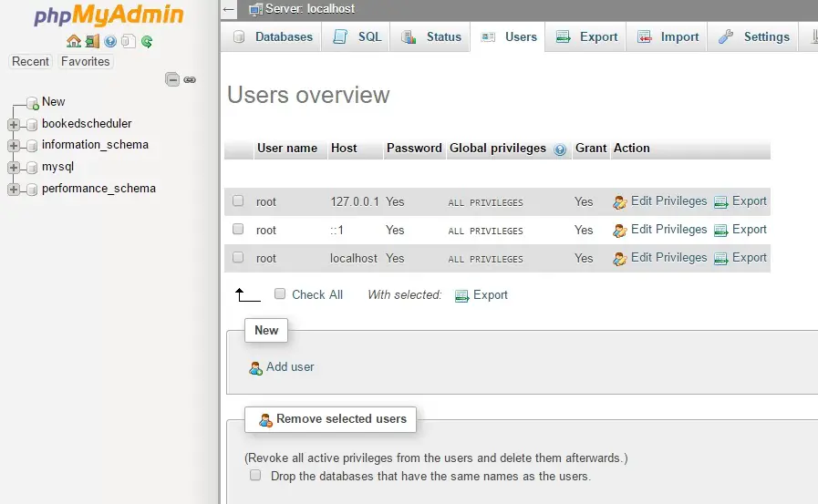Viewport: 818px width, 504px height.
Task: Export root user at 127.0.0.1
Action: click(740, 201)
